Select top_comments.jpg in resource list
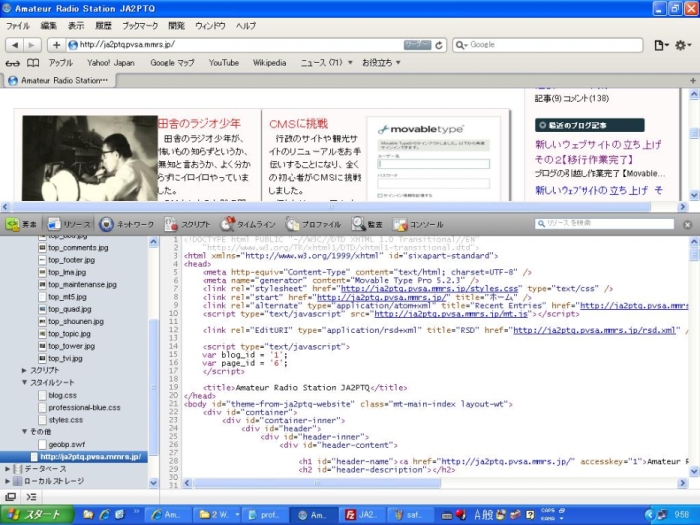Screen dimensions: 700x525 78,247
